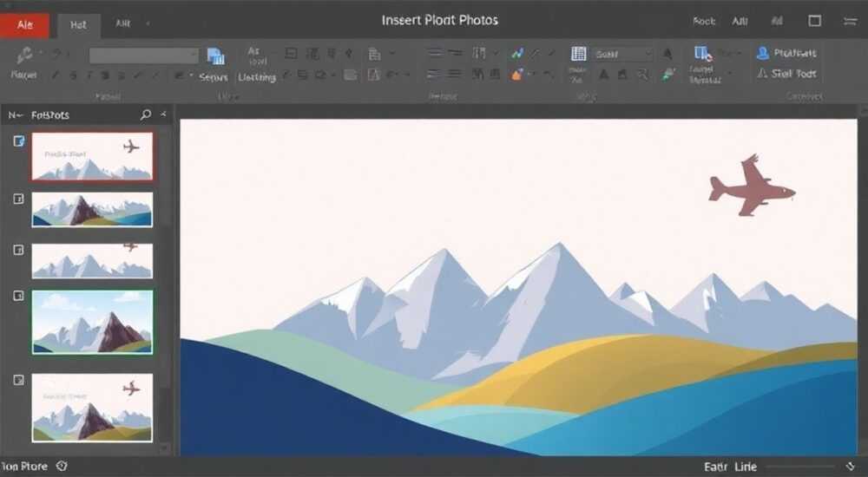
Task: Click the blue screen icon with red dot
Action: (703, 53)
